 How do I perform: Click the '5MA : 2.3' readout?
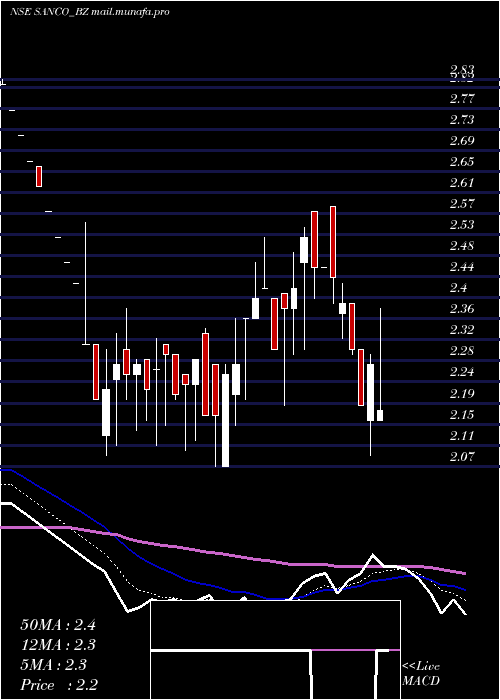coord(53,665)
